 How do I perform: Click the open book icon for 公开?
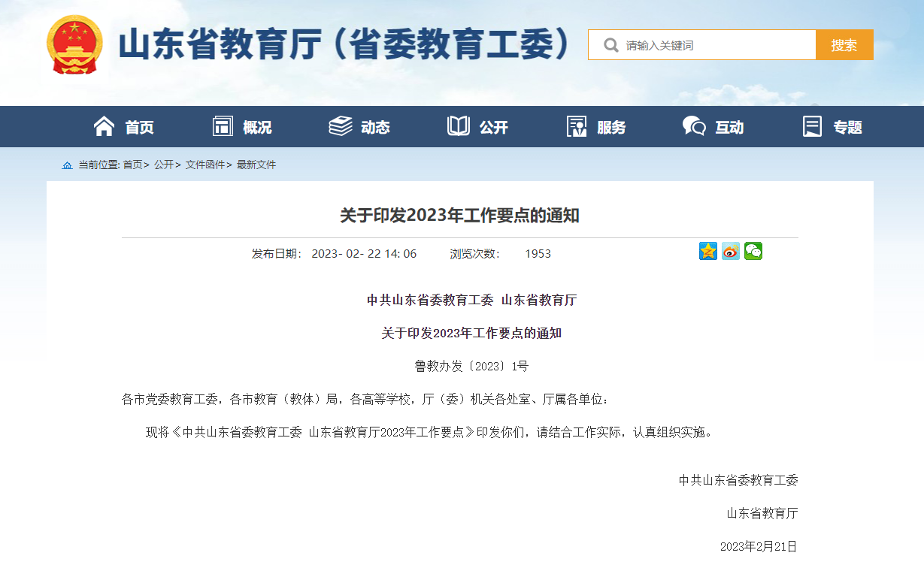coord(458,126)
